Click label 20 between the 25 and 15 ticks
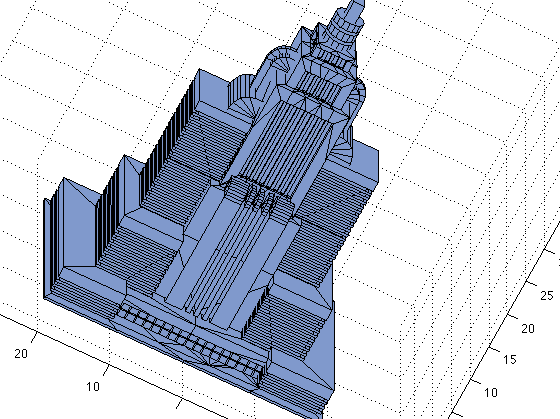Screen dimensions: 560x419 pos(528,328)
